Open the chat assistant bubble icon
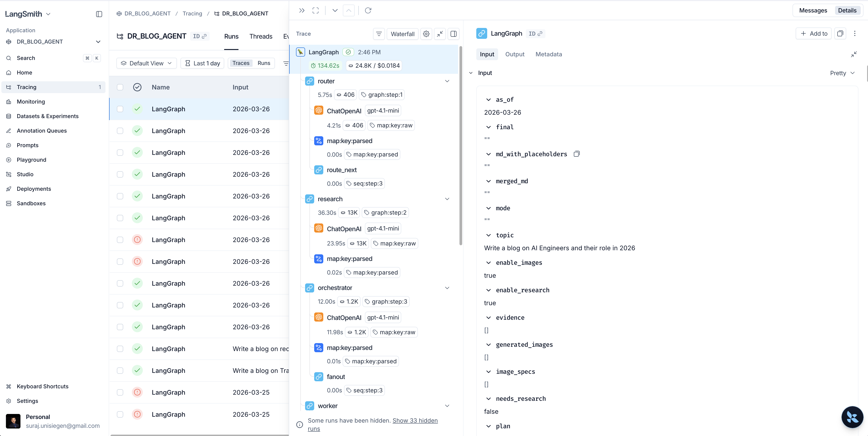The width and height of the screenshot is (868, 436). click(x=852, y=417)
